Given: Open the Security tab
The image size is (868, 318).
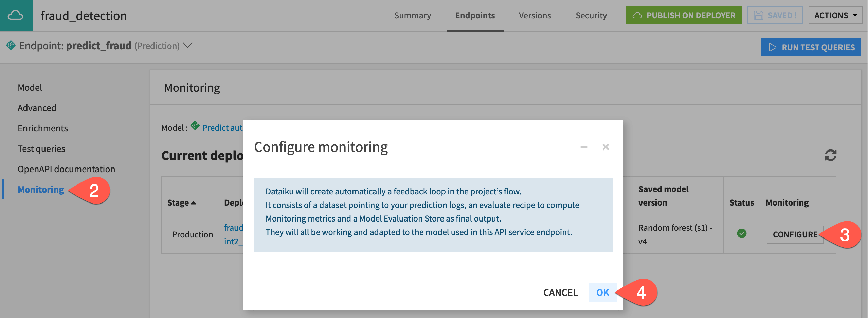Looking at the screenshot, I should 591,15.
